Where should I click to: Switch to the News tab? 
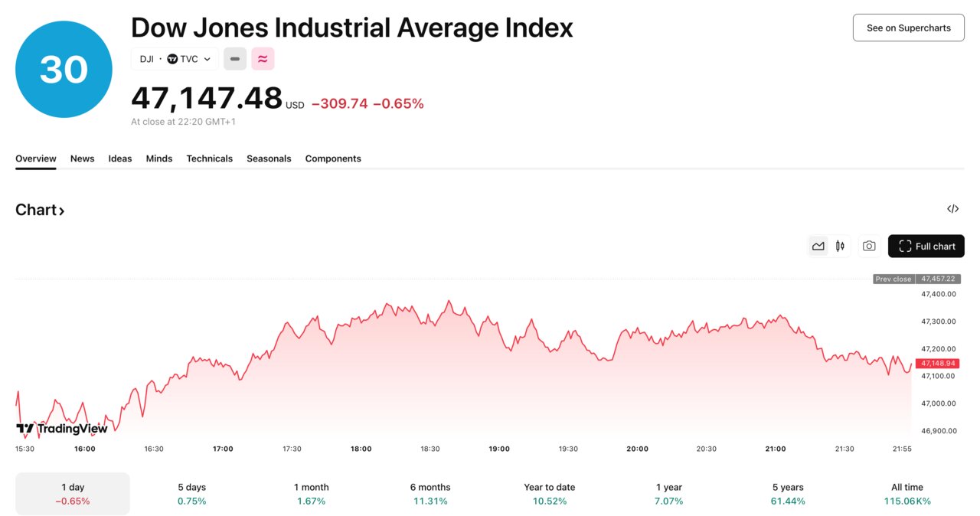[x=82, y=158]
